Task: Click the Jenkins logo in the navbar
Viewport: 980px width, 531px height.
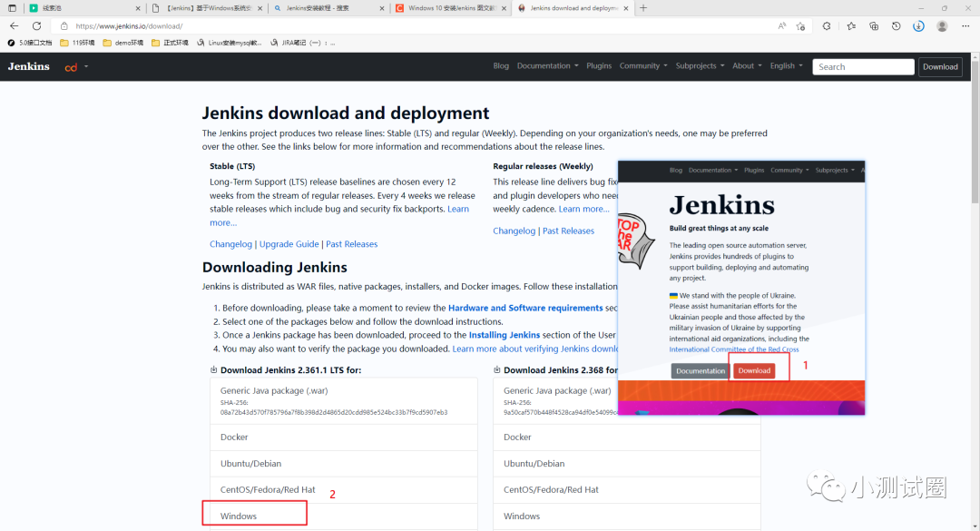Action: click(x=29, y=66)
